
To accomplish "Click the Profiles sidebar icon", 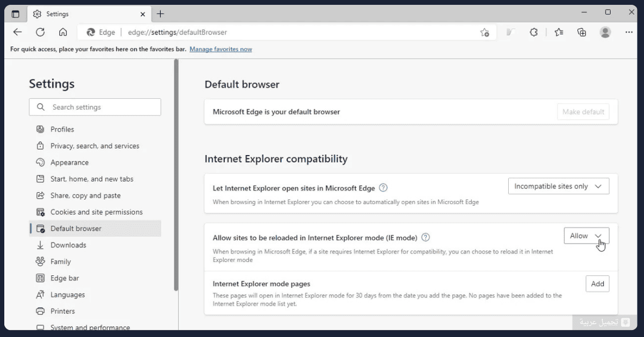I will click(40, 129).
